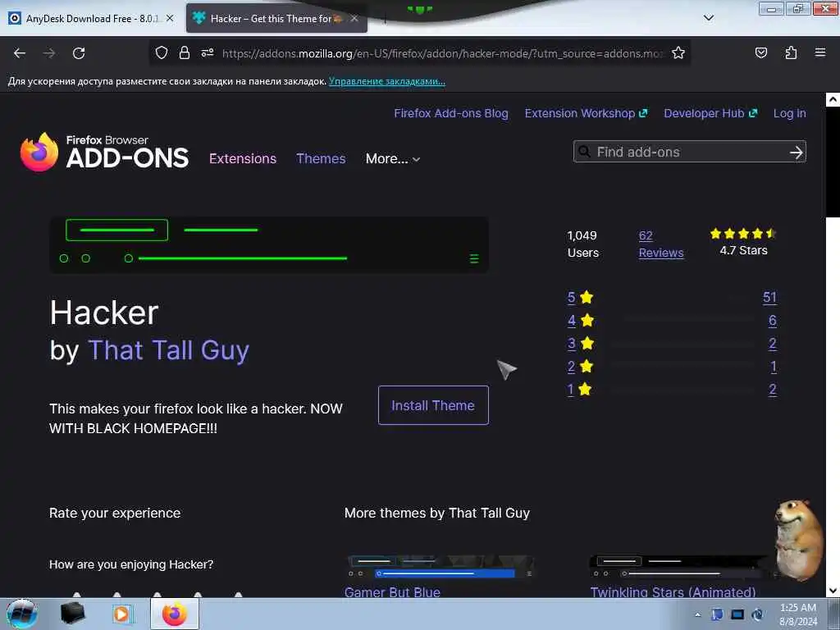Open Gamer But Blue theme
The height and width of the screenshot is (630, 840).
click(393, 592)
